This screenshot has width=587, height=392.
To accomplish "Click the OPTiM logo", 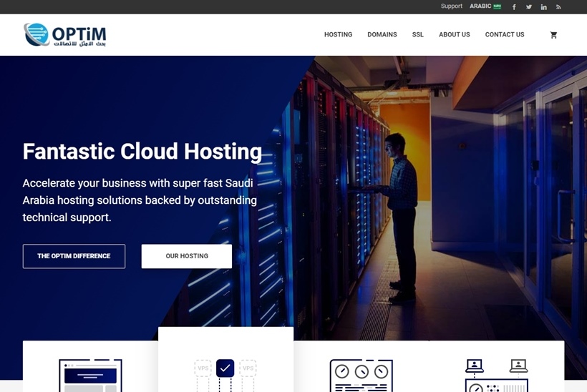I will (x=64, y=34).
